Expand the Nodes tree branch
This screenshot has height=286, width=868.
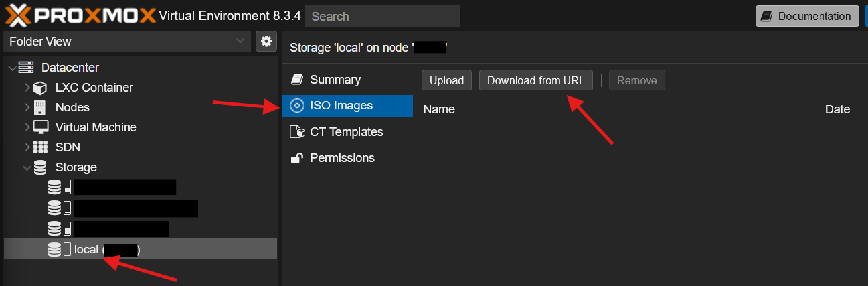click(x=27, y=107)
